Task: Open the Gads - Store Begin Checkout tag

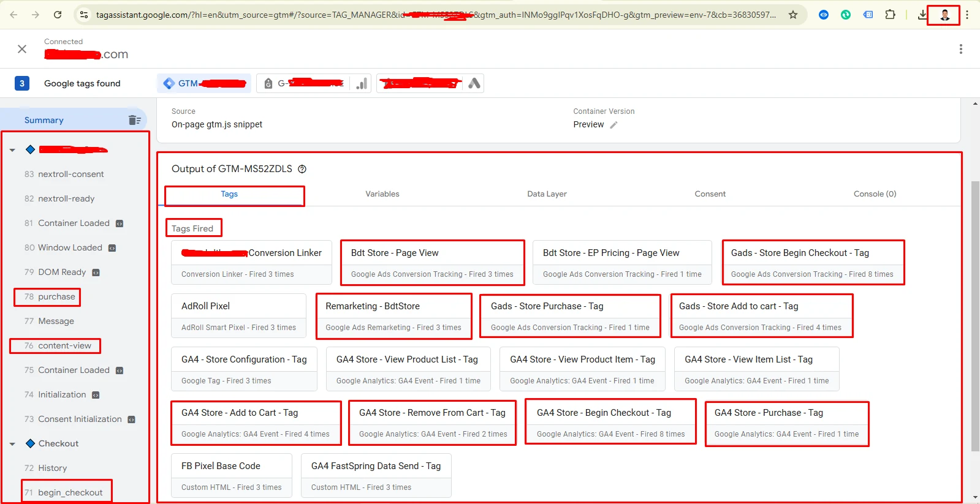Action: click(813, 263)
